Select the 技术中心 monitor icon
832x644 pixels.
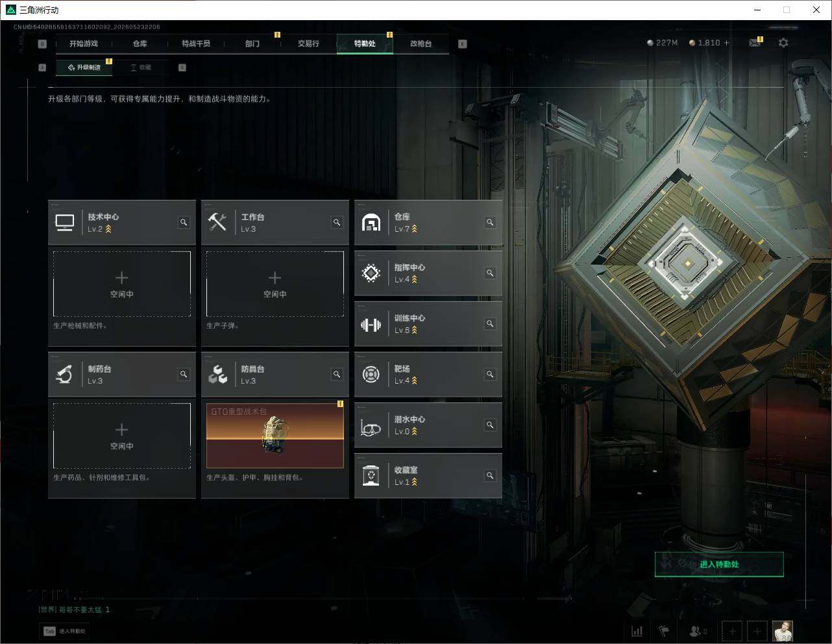[64, 223]
